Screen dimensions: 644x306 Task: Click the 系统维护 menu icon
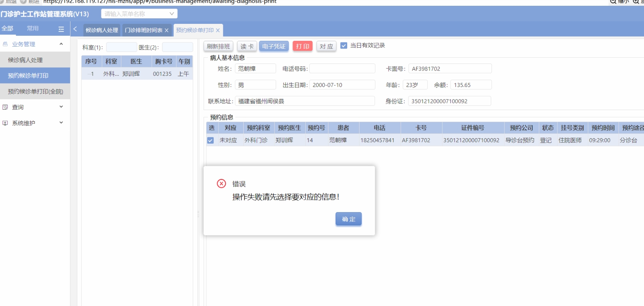click(x=5, y=123)
